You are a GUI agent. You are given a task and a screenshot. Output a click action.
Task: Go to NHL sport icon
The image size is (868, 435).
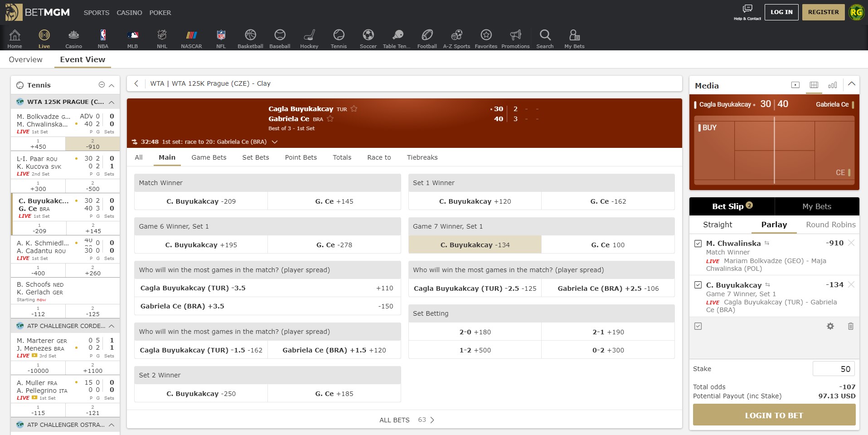[x=162, y=35]
